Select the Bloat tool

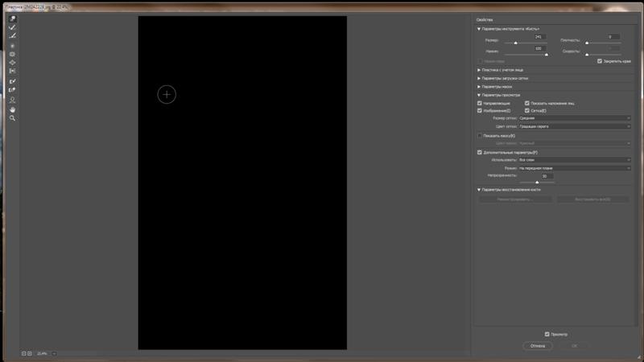click(12, 63)
